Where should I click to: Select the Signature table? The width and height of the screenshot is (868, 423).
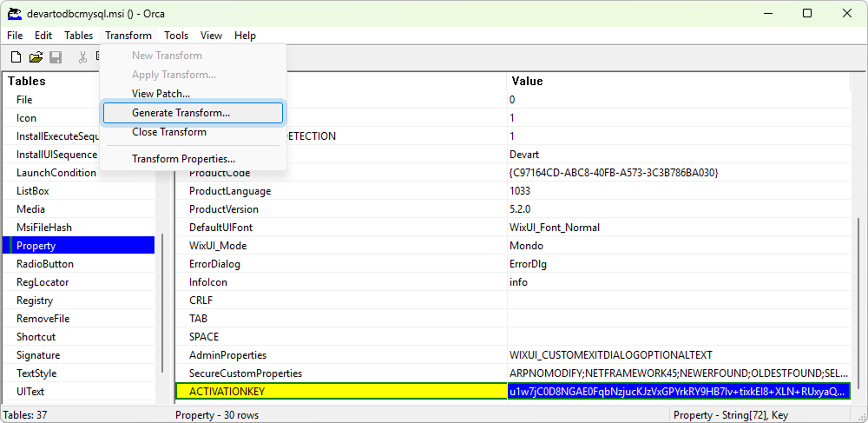79,355
